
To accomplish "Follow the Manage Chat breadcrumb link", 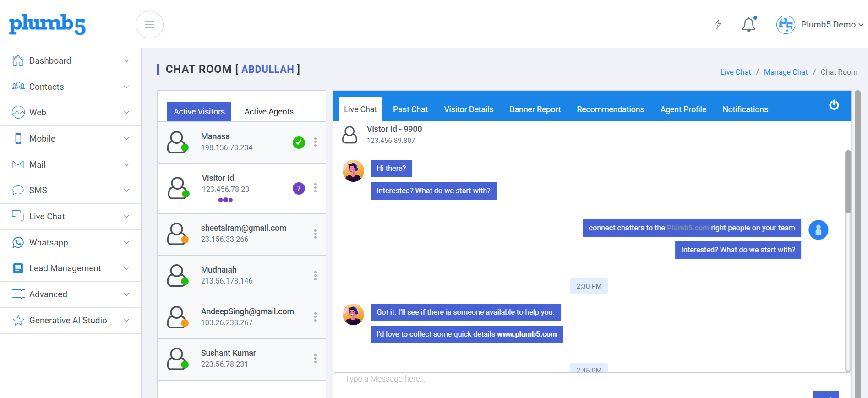I will coord(786,72).
